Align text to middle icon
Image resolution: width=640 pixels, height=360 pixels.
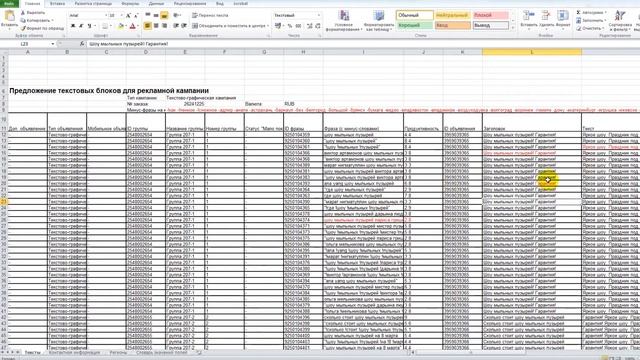156,16
